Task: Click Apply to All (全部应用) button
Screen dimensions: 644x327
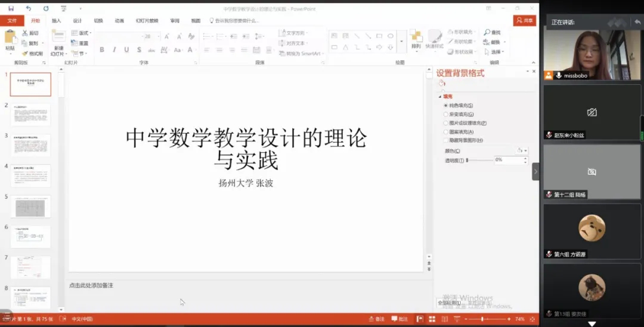Action: click(448, 303)
